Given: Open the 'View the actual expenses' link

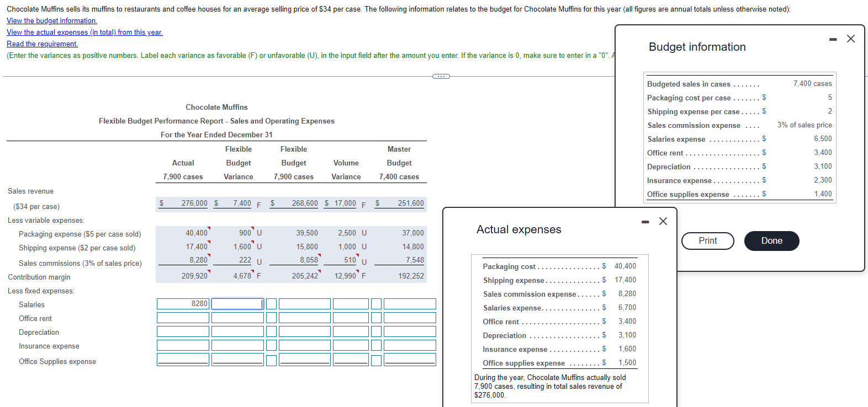Looking at the screenshot, I should tap(84, 33).
